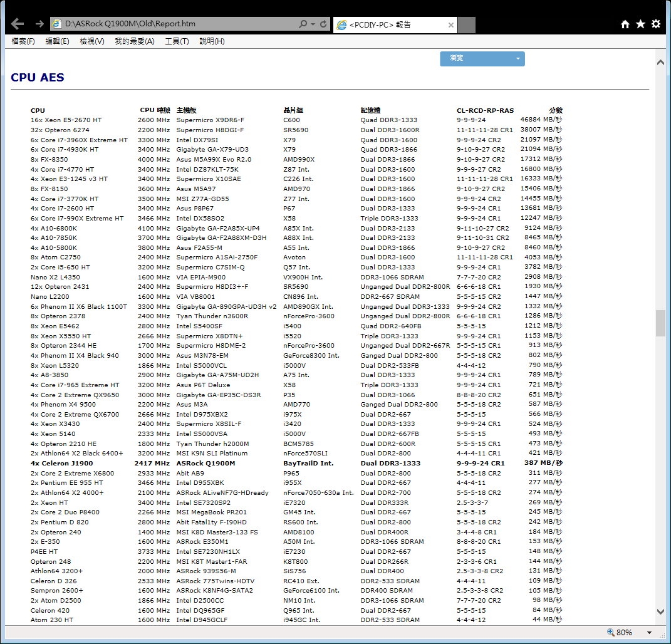Click the bold 4x Celeron J1900 entry
The width and height of the screenshot is (671, 644).
pos(61,464)
